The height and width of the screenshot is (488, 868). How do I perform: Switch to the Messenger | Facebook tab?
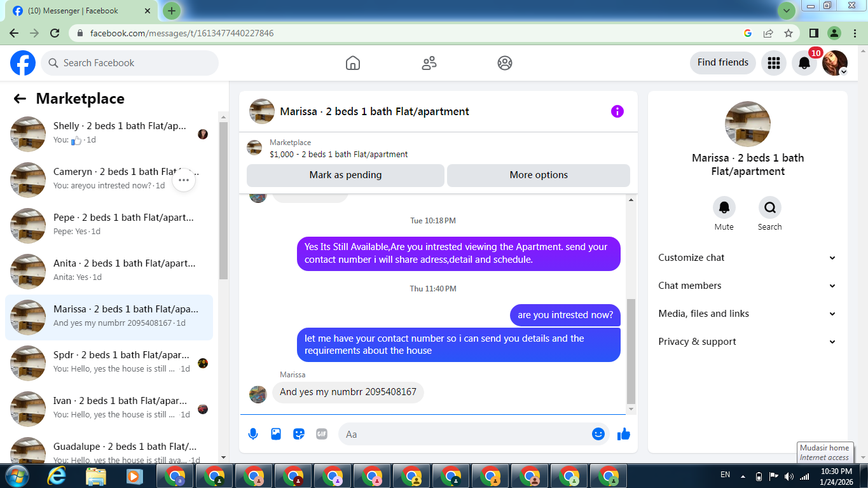(81, 11)
